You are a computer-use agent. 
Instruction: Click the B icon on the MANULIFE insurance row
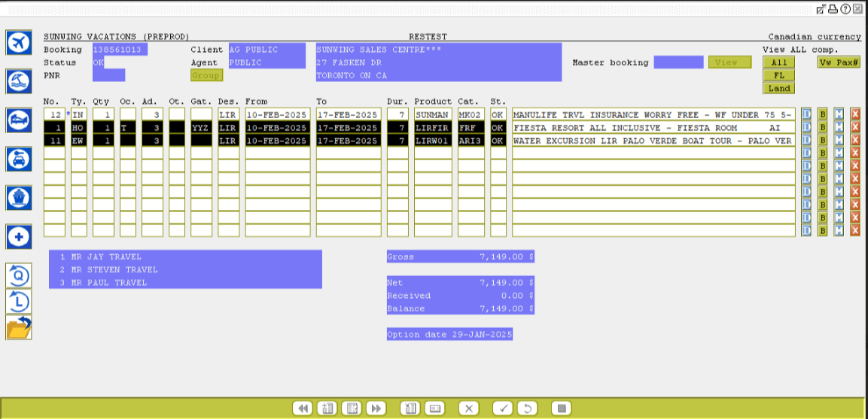[823, 114]
